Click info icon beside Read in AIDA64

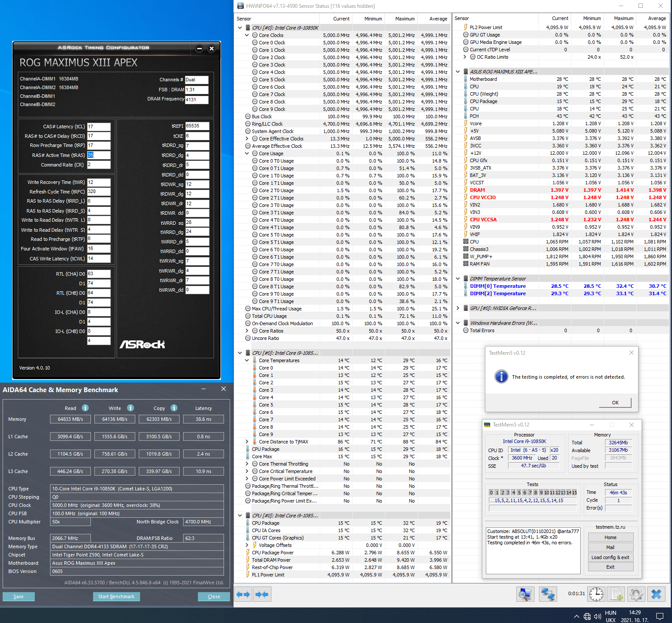pyautogui.click(x=85, y=408)
